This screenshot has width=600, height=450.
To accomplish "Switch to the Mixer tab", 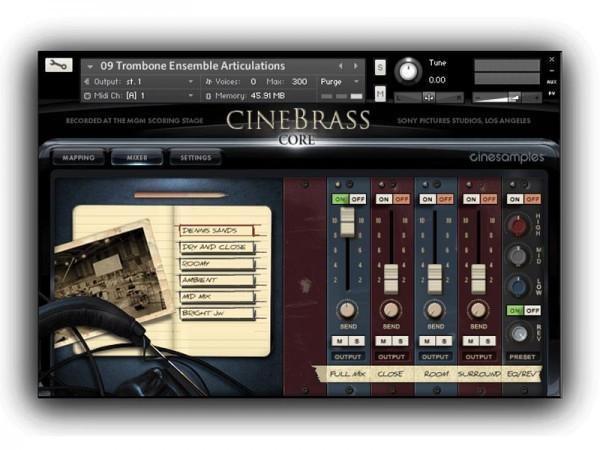I will tap(137, 158).
